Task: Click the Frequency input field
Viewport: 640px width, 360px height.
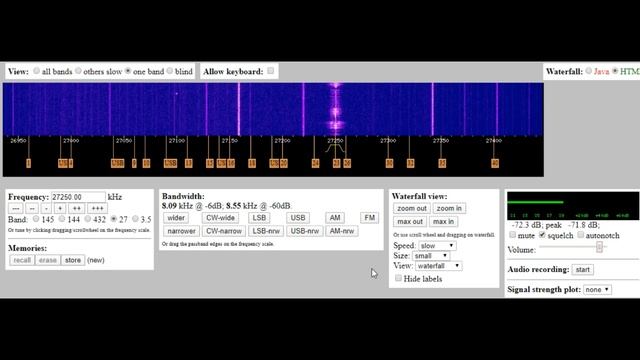Action: click(78, 197)
